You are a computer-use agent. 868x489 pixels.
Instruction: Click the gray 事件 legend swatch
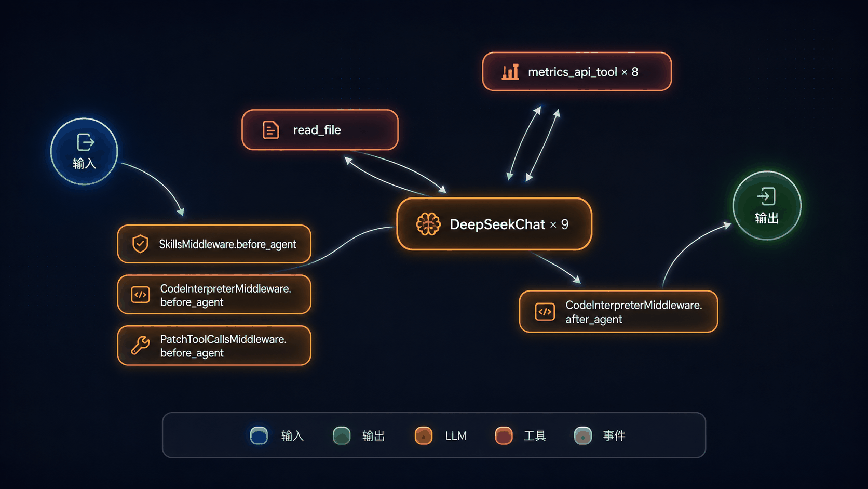tap(583, 435)
